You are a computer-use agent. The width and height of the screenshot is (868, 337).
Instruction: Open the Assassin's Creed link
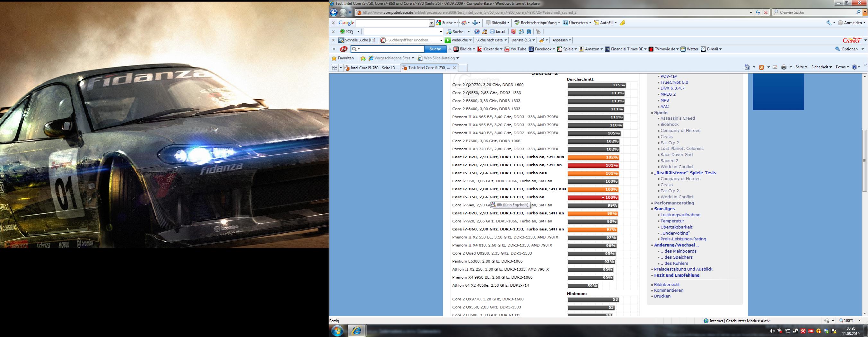[x=678, y=118]
